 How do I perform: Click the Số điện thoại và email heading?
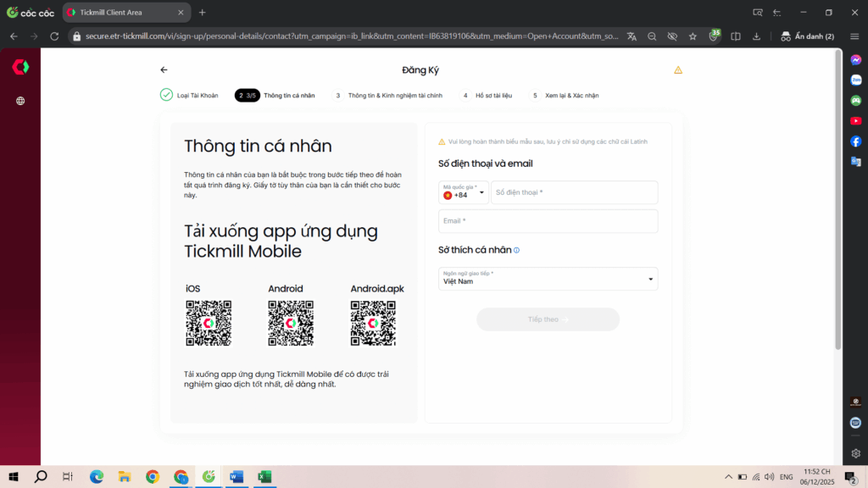[486, 164]
